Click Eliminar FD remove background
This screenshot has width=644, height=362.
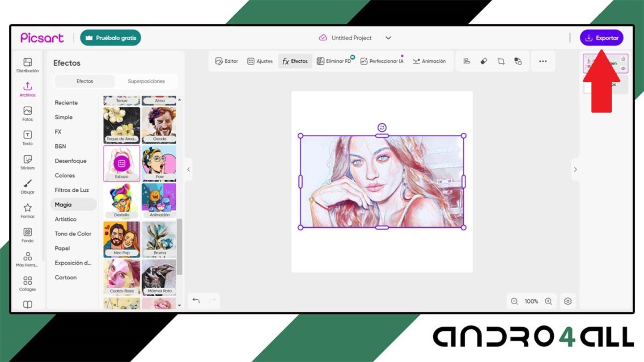point(334,61)
